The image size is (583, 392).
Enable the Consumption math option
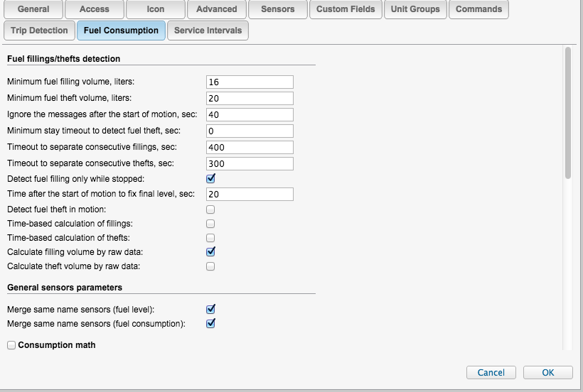coord(11,345)
